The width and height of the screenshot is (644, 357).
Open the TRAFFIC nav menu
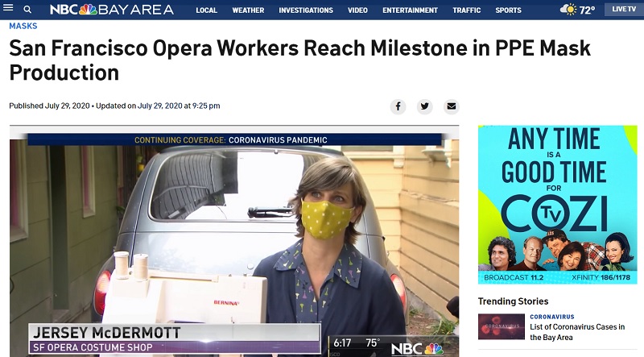coord(467,10)
